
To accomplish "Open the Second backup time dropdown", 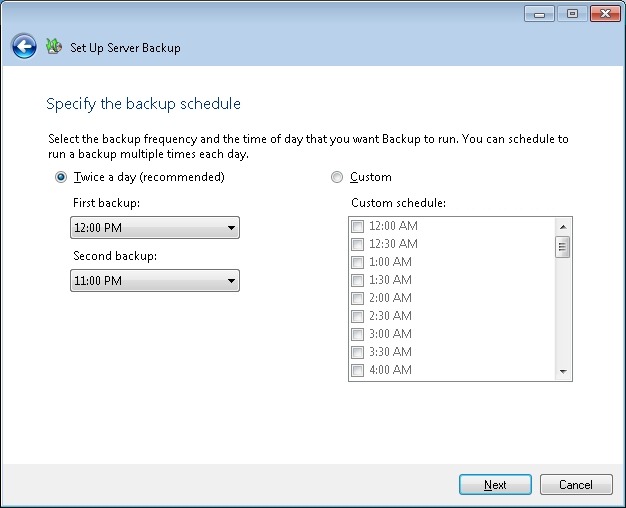I will (x=155, y=281).
